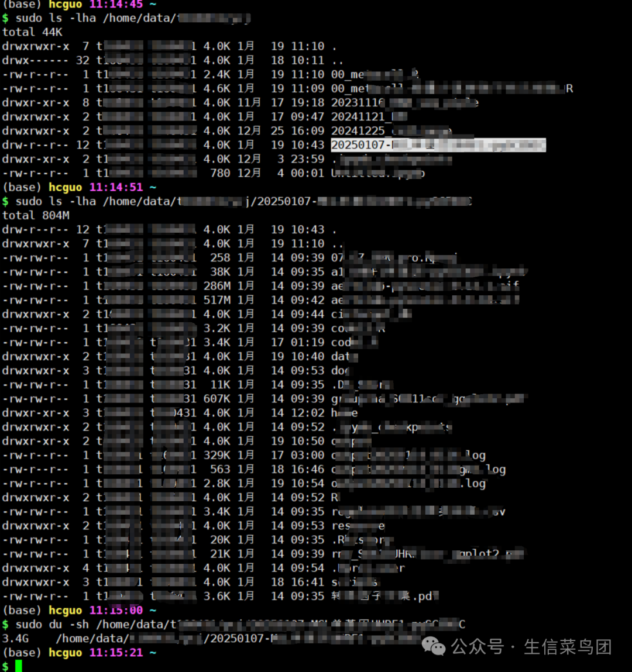Click the modification time '03:00'
This screenshot has height=672, width=632.
click(x=307, y=455)
